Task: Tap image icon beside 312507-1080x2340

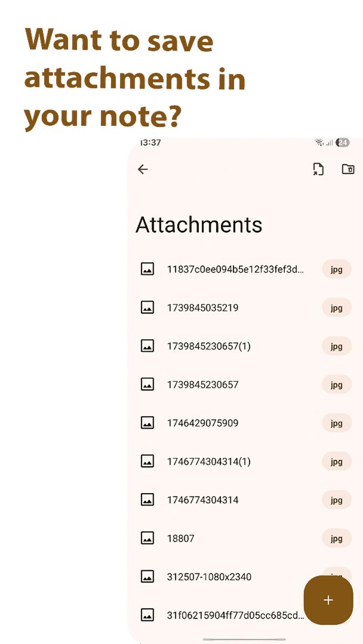Action: (147, 577)
